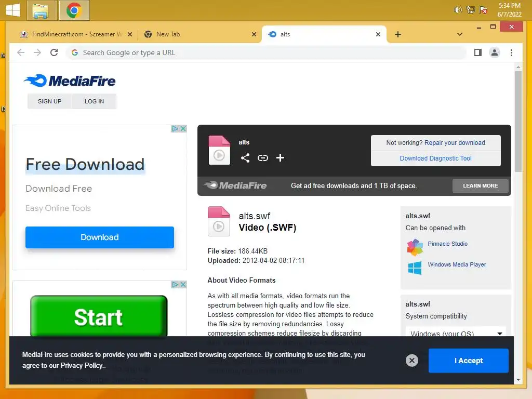The width and height of the screenshot is (532, 399).
Task: Click Repair your download link
Action: click(455, 142)
